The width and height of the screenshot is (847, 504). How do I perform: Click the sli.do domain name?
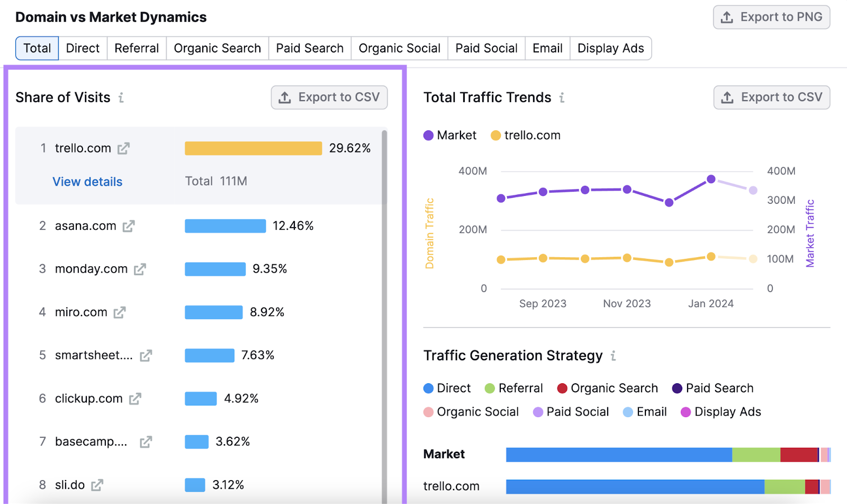pos(70,485)
